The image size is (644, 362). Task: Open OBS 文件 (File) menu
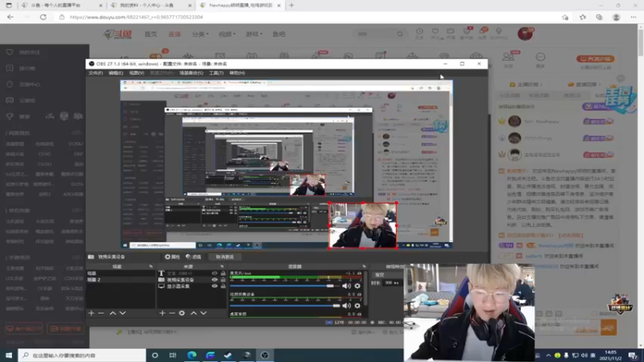95,73
